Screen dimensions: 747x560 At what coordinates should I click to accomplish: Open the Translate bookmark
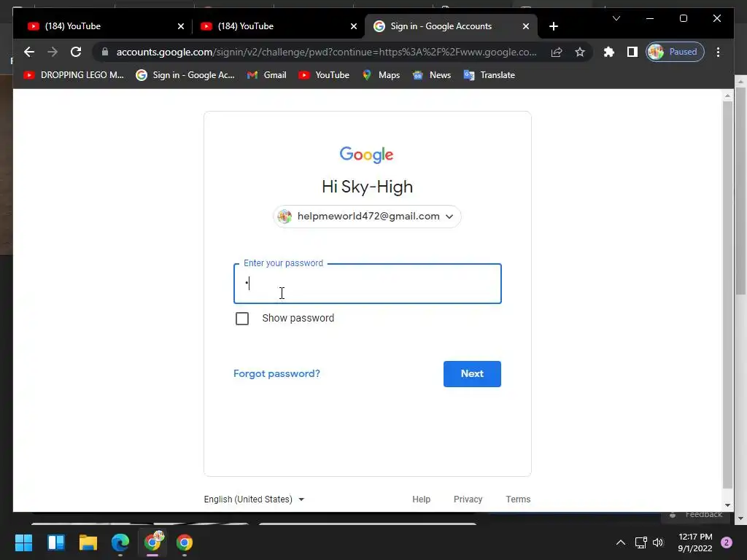[489, 75]
